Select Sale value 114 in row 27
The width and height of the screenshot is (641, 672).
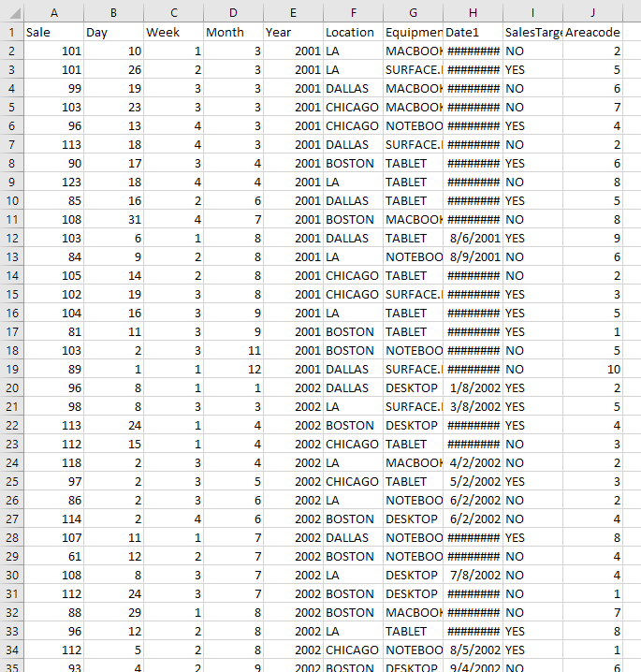[x=54, y=519]
